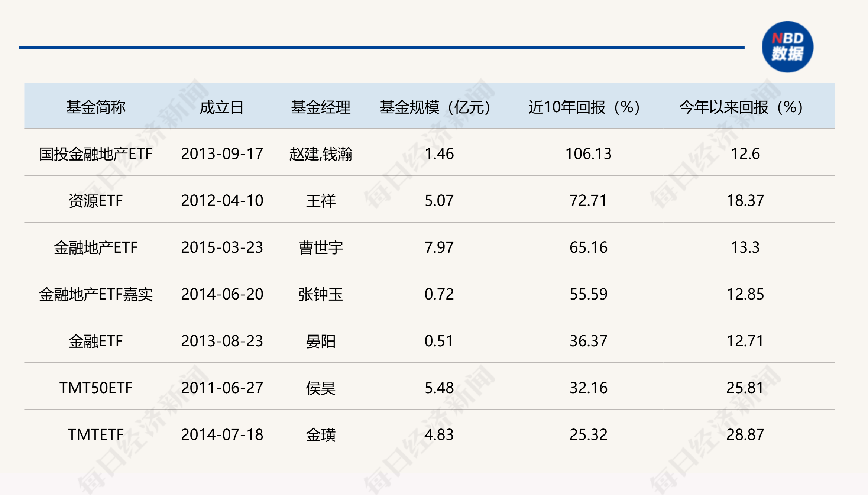868x495 pixels.
Task: Click the 金融ETF fund name
Action: [96, 341]
